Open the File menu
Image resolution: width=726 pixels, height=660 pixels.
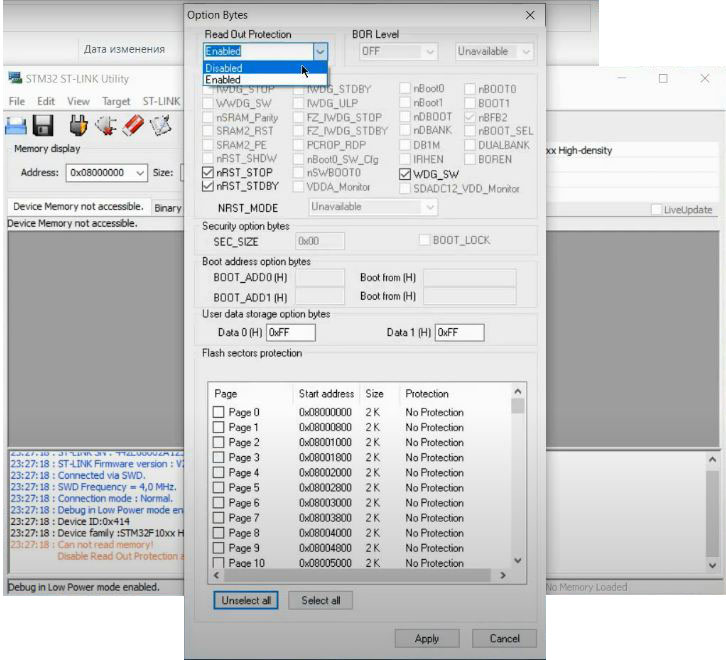click(17, 101)
